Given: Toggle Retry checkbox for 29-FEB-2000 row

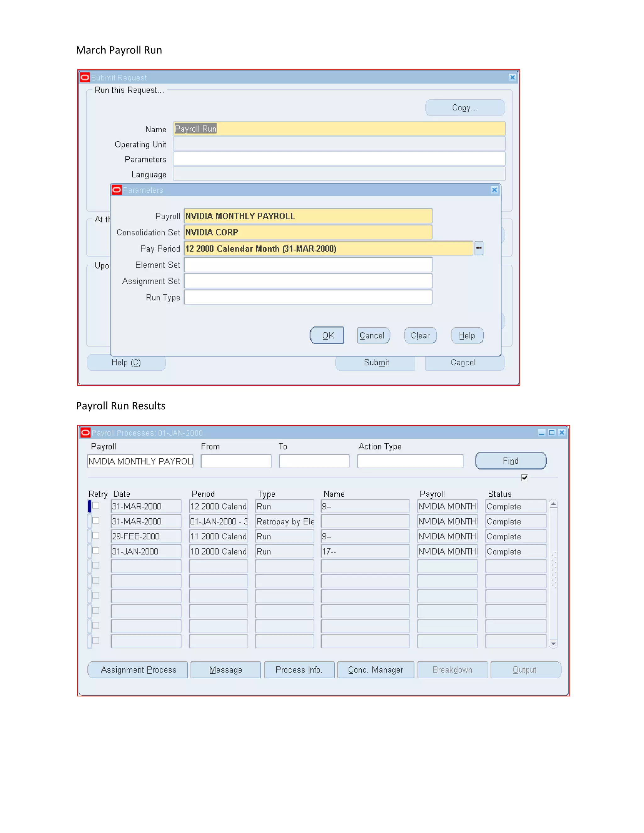Looking at the screenshot, I should 96,536.
